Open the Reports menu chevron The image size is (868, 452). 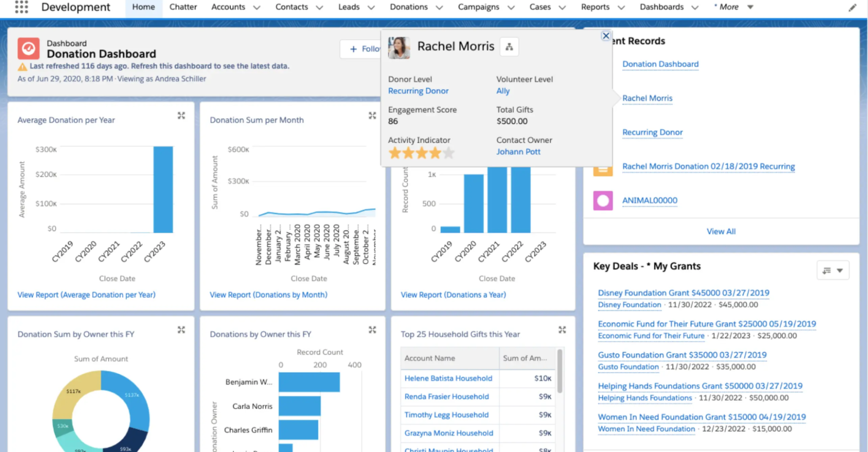pyautogui.click(x=621, y=8)
